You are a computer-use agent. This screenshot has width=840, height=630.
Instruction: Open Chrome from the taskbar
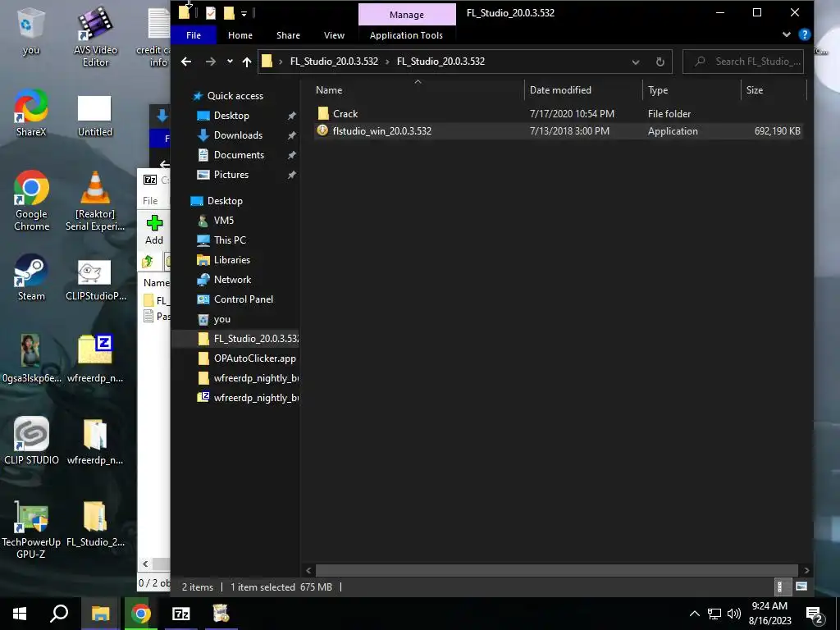[141, 614]
